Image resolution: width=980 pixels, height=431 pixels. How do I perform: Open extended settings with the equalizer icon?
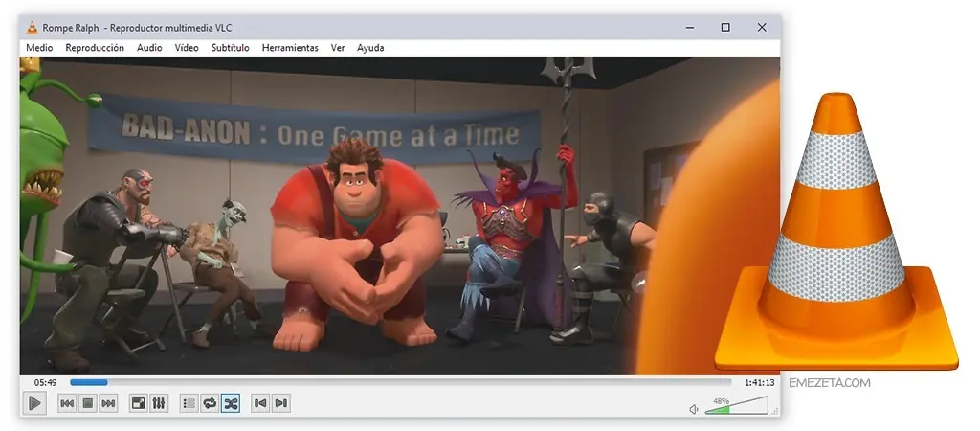pos(159,403)
